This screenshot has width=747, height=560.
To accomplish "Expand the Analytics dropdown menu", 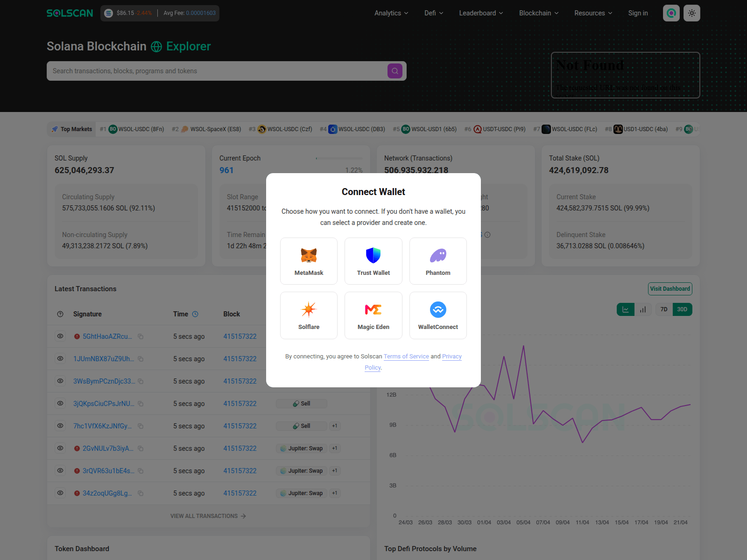I will pyautogui.click(x=391, y=13).
